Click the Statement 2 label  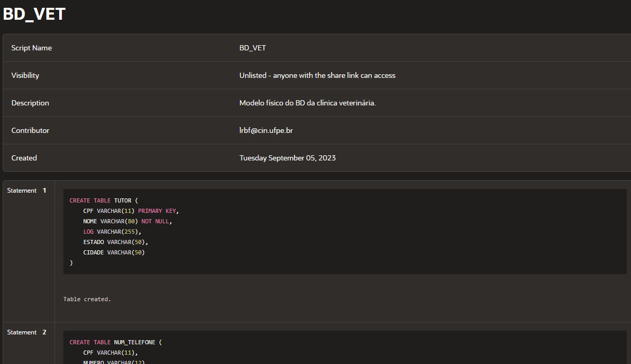click(26, 332)
